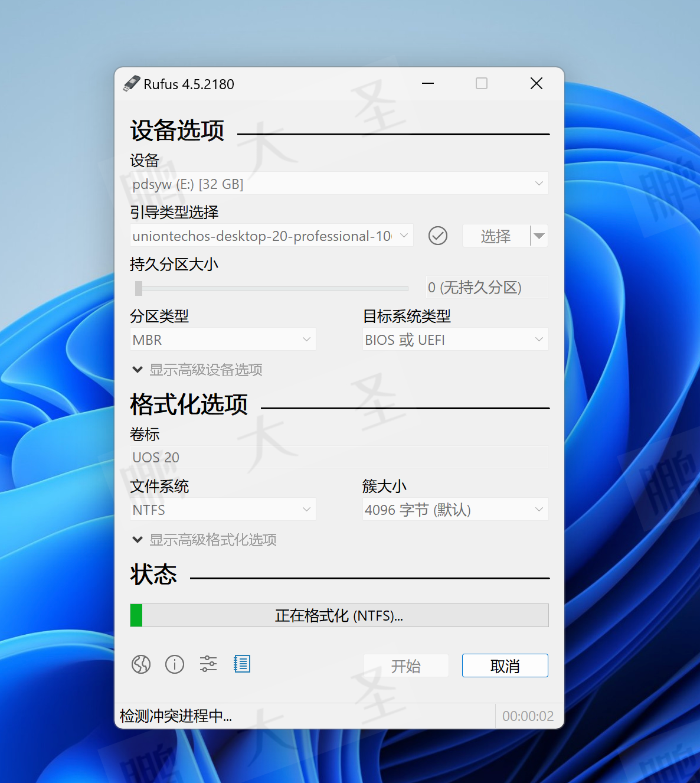Open the settings sliders icon
Image resolution: width=700 pixels, height=783 pixels.
pyautogui.click(x=208, y=664)
